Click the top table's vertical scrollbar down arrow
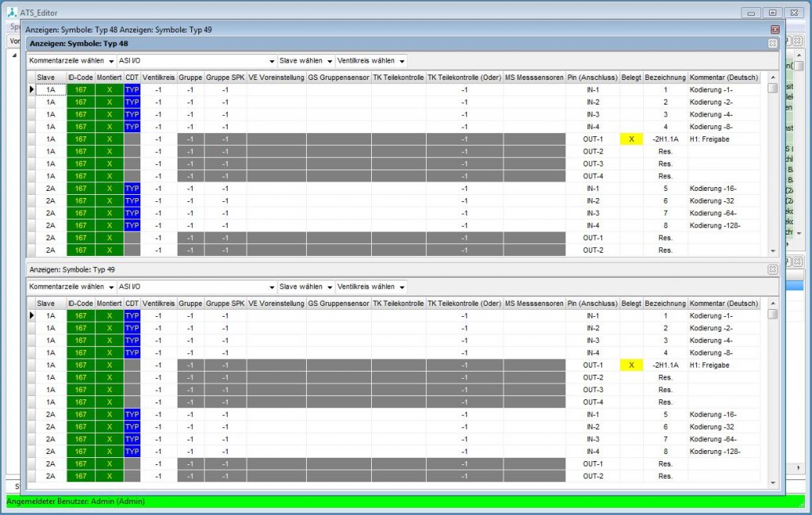This screenshot has width=812, height=515. click(x=773, y=251)
